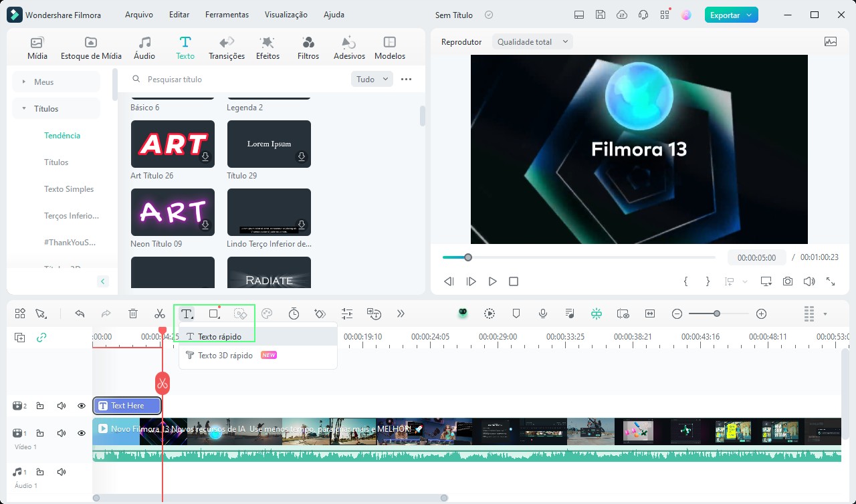Open the Tudo filter dropdown

371,79
